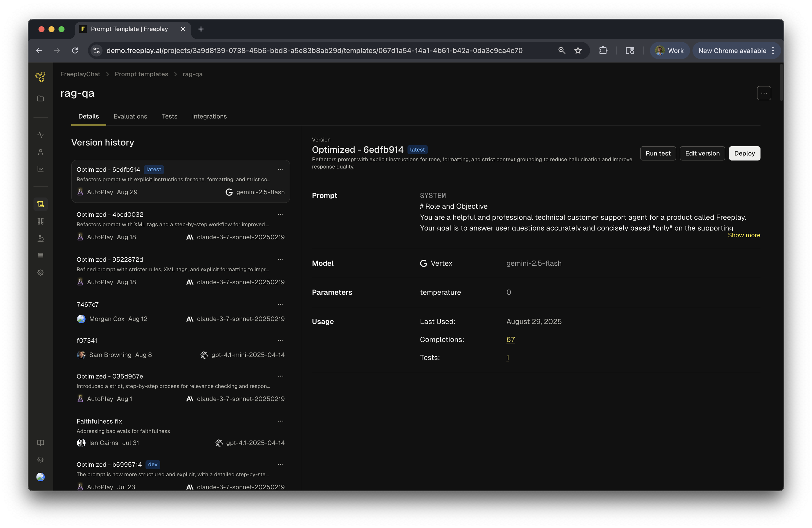Open three-dot menu for Faithfulness fix version

(280, 421)
